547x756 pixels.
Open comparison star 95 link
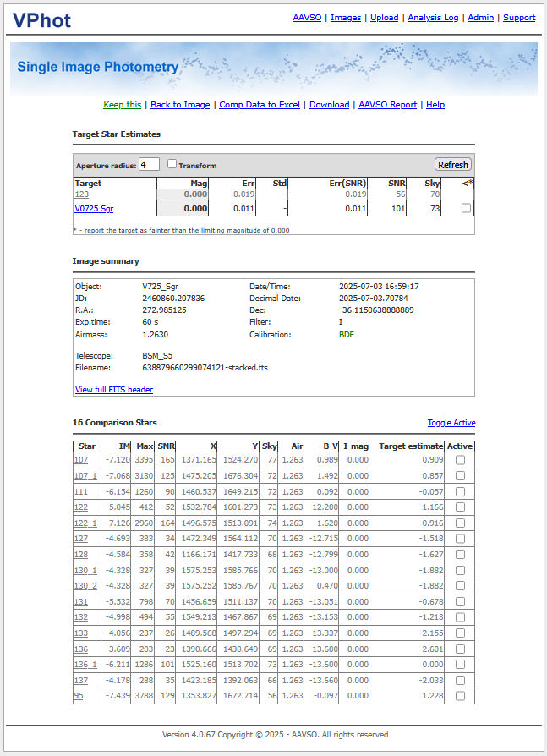point(79,696)
